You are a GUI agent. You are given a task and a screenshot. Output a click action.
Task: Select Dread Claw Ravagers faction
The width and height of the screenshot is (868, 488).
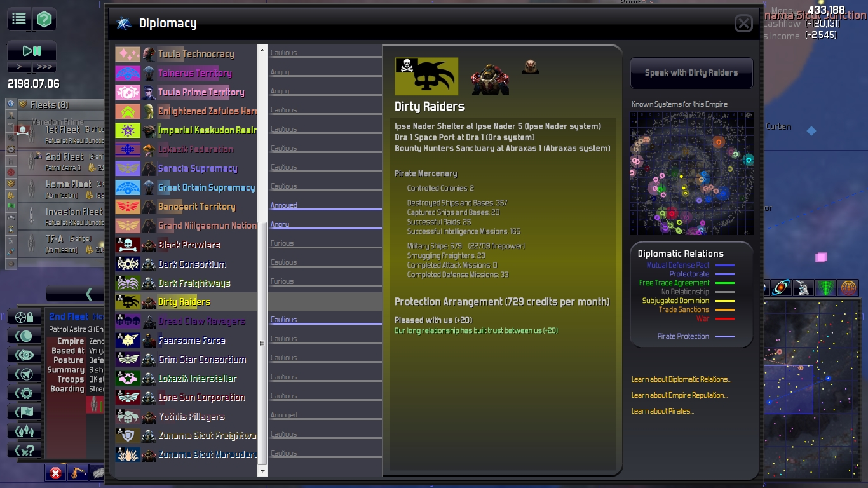(x=186, y=321)
